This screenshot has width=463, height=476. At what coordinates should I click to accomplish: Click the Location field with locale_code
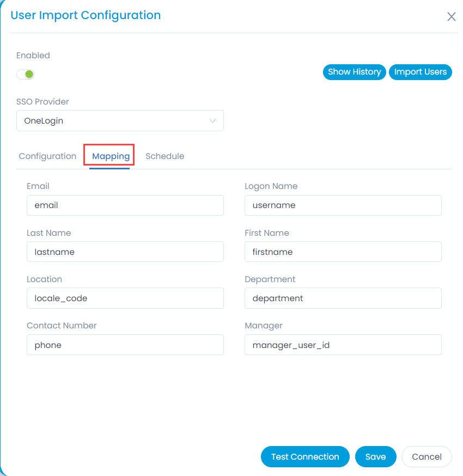[125, 298]
